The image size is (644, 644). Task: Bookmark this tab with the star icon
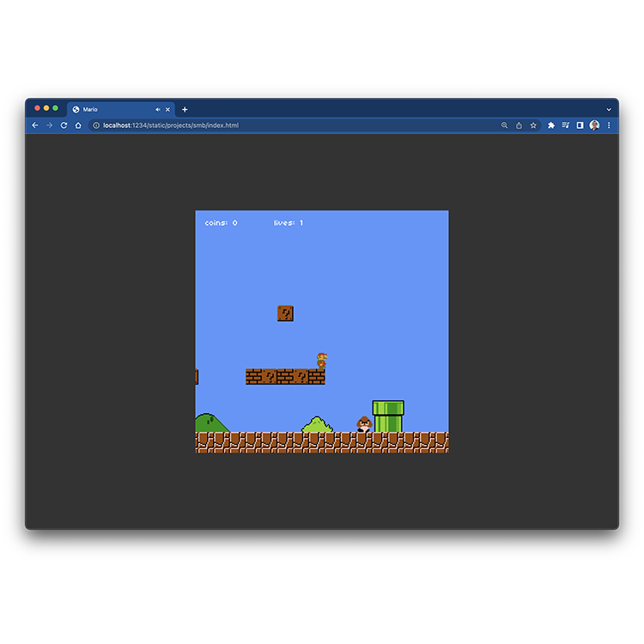(533, 125)
